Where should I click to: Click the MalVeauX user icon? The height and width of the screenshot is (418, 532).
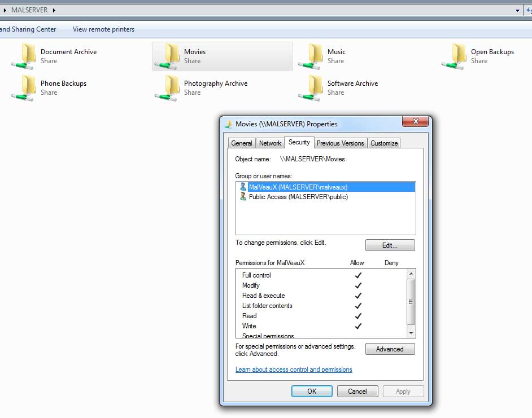(x=243, y=187)
